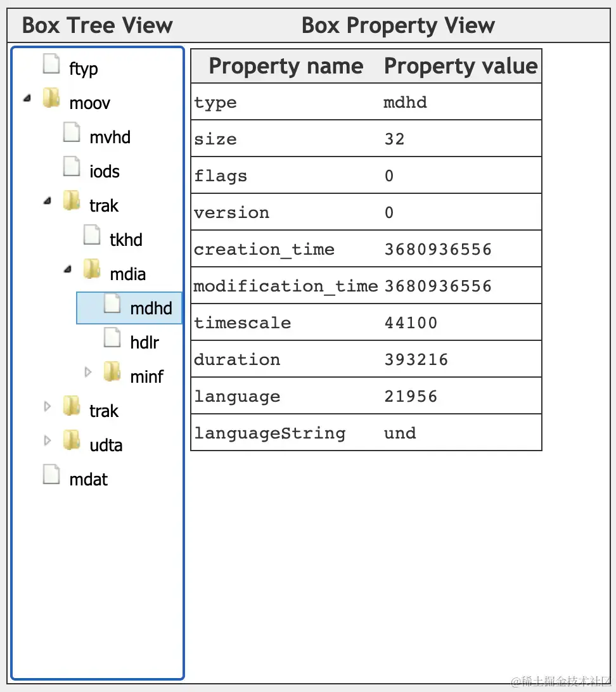Click the timescale property name cell
616x692 pixels.
pos(286,322)
